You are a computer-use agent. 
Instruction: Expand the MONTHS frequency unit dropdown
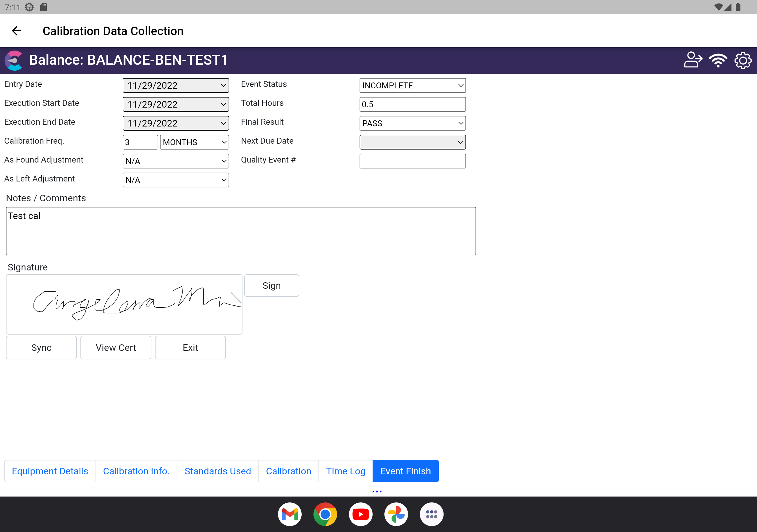pyautogui.click(x=194, y=142)
